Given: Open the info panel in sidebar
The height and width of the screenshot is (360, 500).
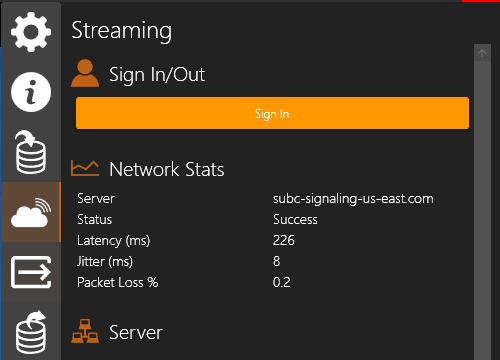Looking at the screenshot, I should pyautogui.click(x=31, y=92).
